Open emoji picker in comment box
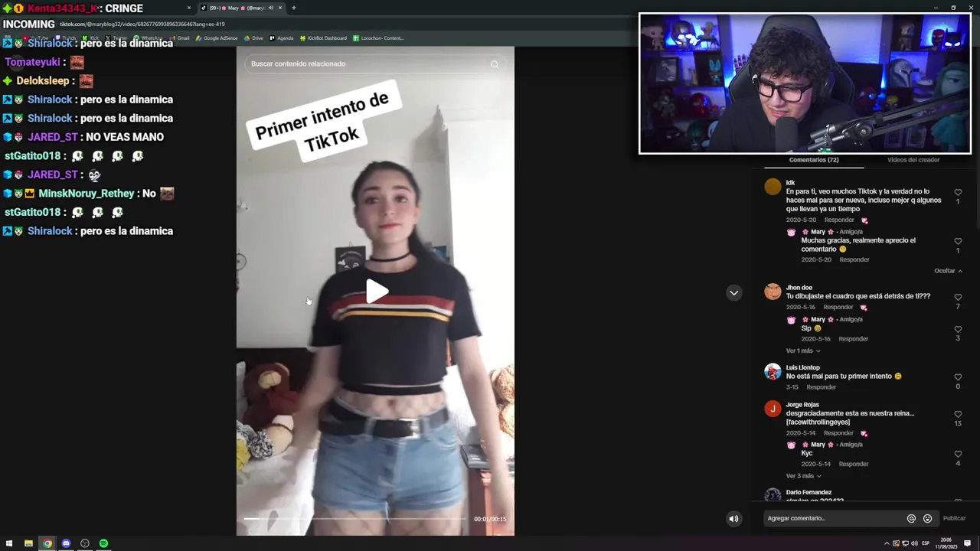Image resolution: width=980 pixels, height=551 pixels. click(927, 518)
